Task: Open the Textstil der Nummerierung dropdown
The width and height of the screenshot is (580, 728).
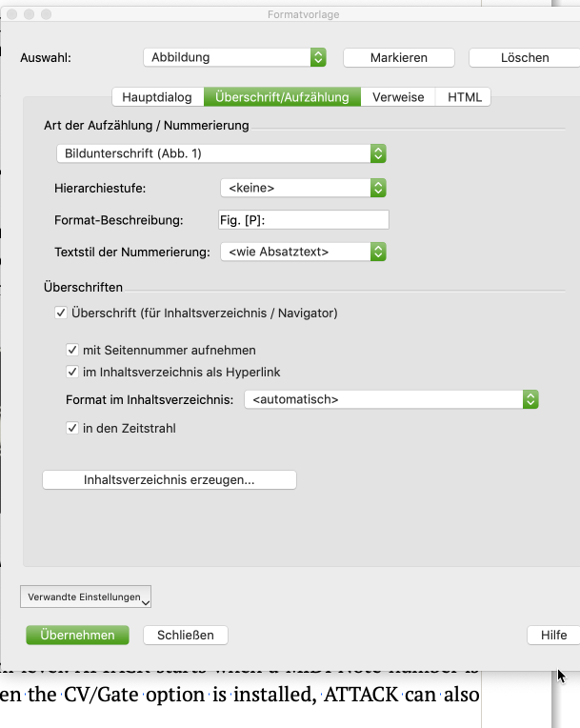Action: (303, 252)
